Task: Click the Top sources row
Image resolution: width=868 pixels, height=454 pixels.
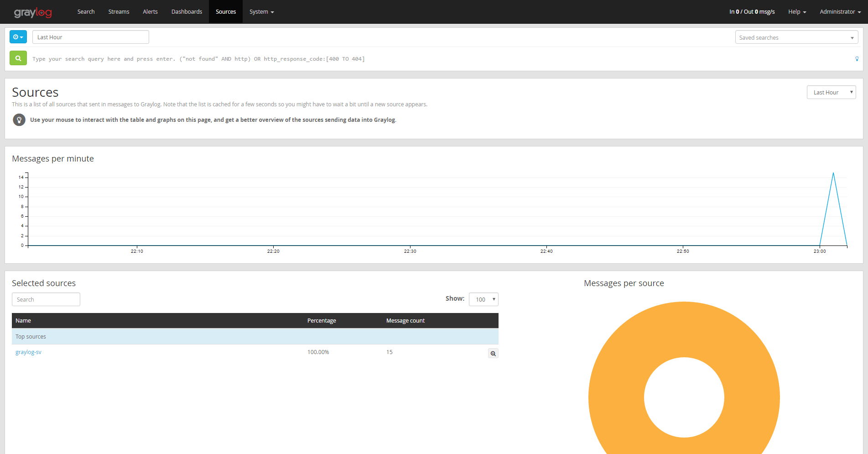Action: [x=255, y=337]
